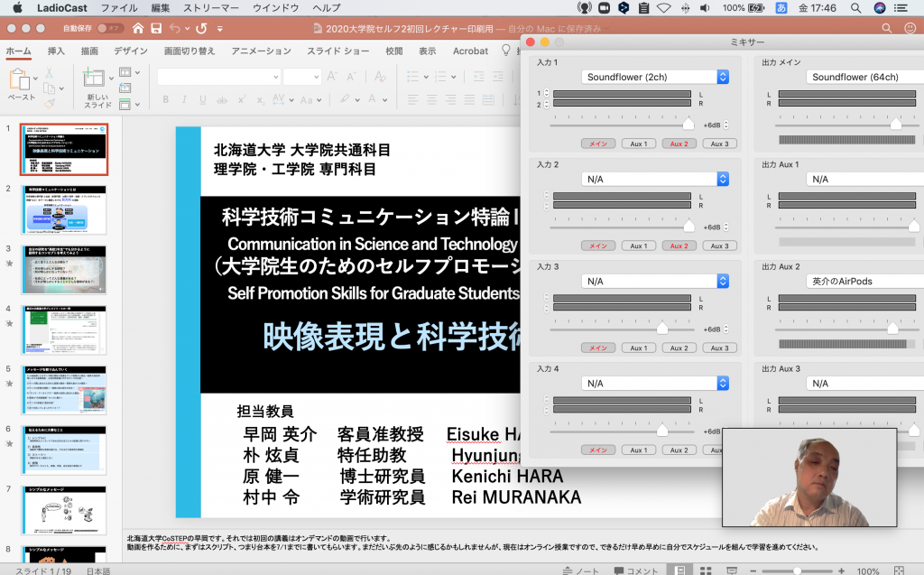The height and width of the screenshot is (575, 924).
Task: Open the ファイル menu in menu bar
Action: pos(119,7)
